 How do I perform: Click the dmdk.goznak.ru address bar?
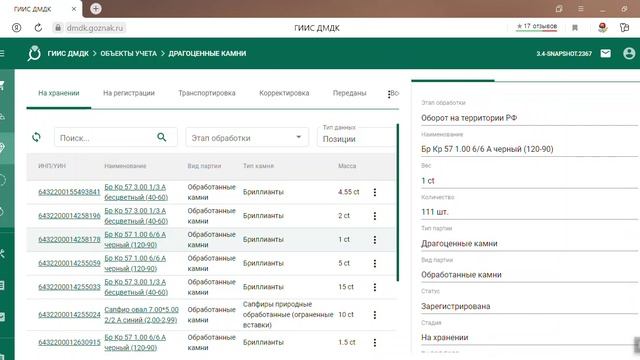tap(95, 28)
